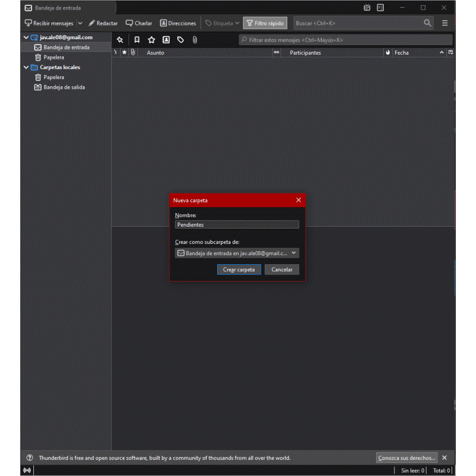Close the notification bar at bottom
Image resolution: width=476 pixels, height=476 pixels.
tap(444, 458)
